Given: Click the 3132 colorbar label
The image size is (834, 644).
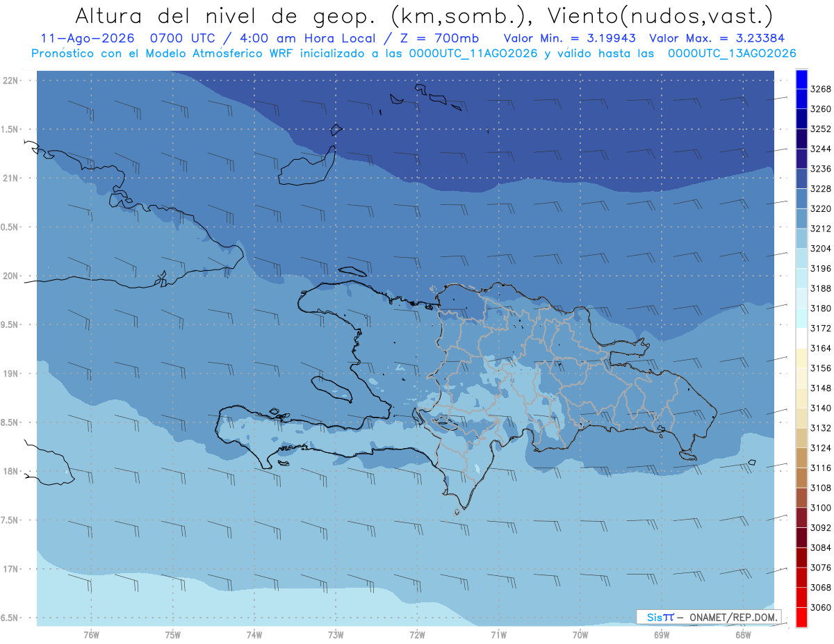Looking at the screenshot, I should point(821,428).
